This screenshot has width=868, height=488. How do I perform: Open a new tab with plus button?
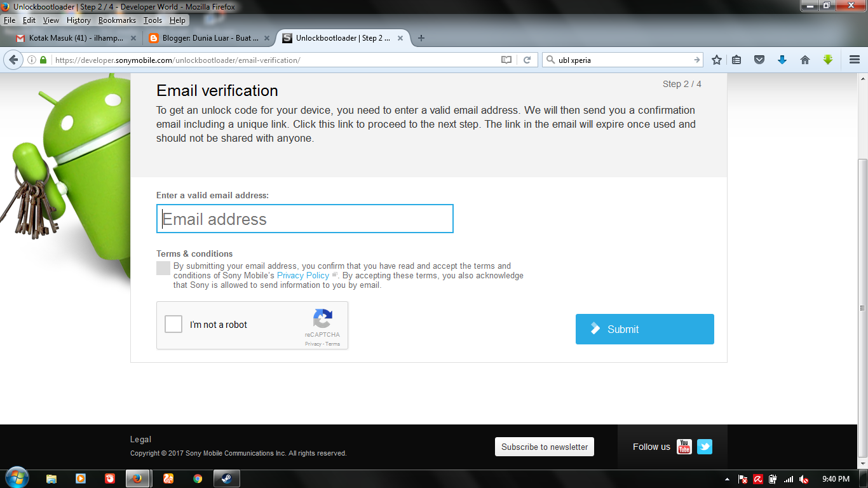click(x=421, y=38)
